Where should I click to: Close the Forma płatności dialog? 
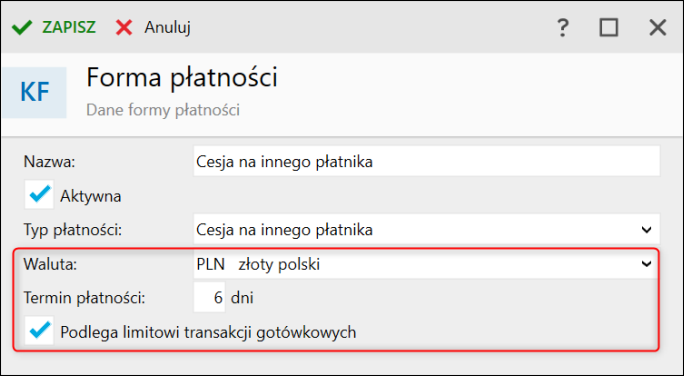pos(657,27)
